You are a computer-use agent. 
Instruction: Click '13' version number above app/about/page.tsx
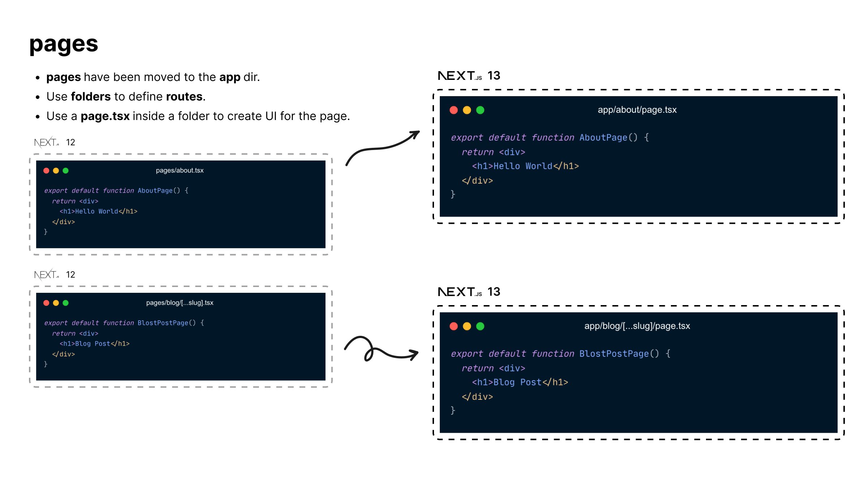494,76
